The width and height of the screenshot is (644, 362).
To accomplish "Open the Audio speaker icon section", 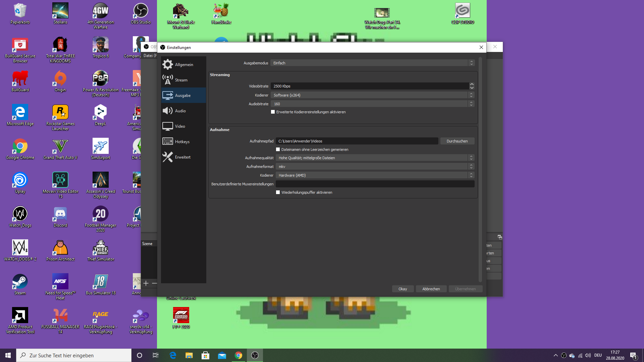I will click(167, 111).
